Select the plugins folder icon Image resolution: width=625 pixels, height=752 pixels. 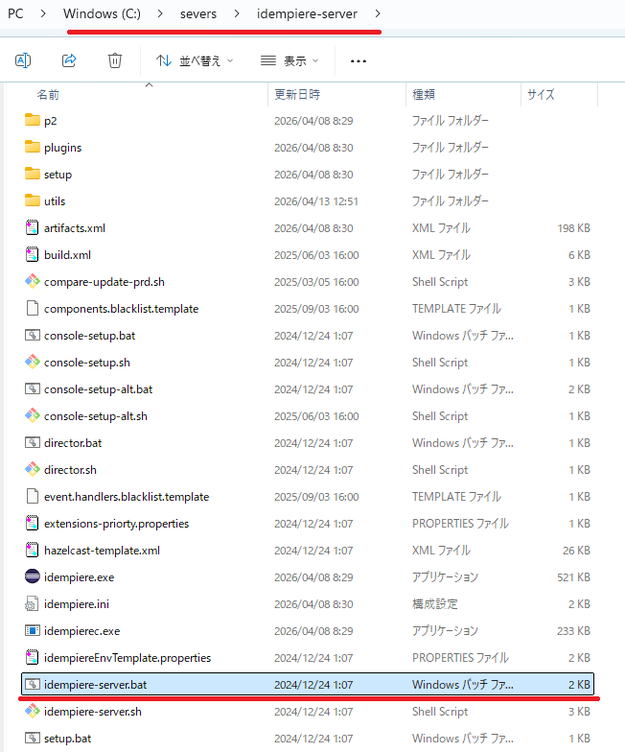(x=32, y=147)
